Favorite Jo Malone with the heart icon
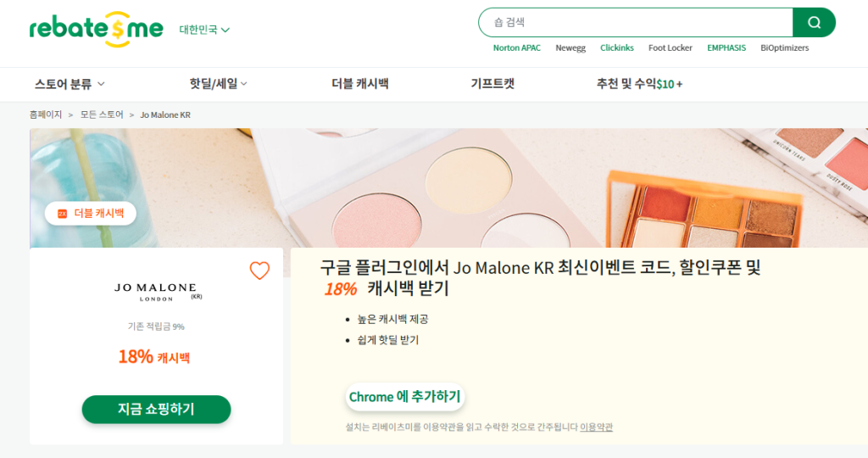The width and height of the screenshot is (868, 458). coord(259,271)
